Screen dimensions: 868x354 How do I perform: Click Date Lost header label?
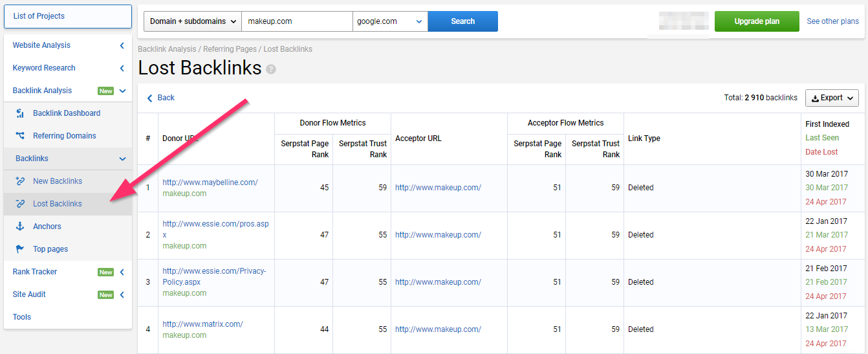[821, 152]
